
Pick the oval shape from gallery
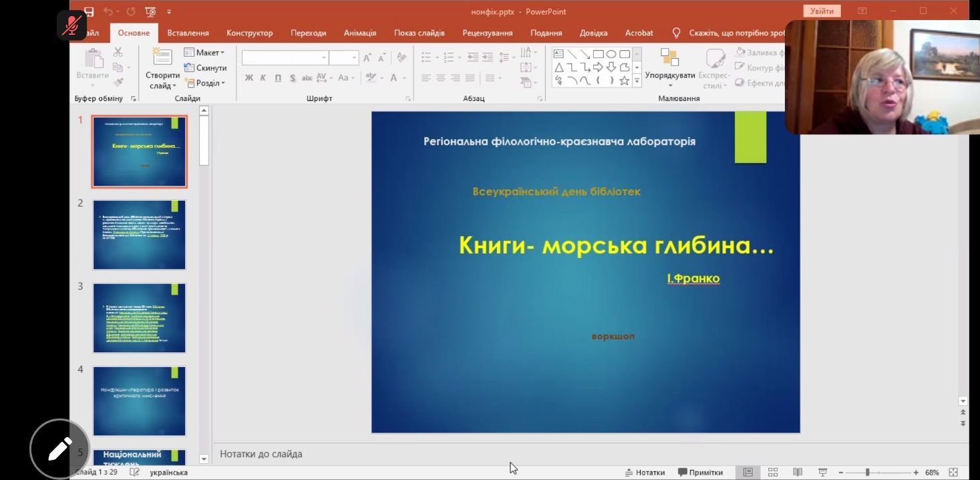click(611, 54)
